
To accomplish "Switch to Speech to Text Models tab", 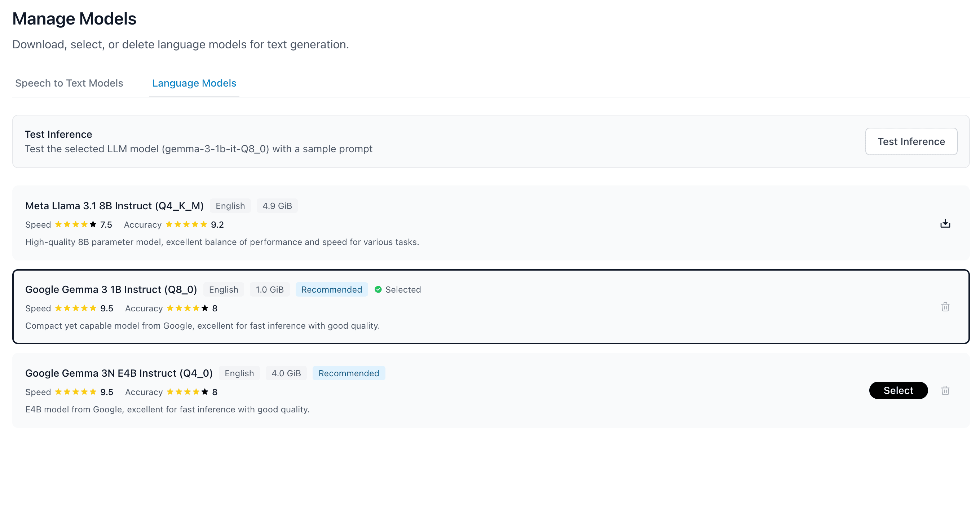I will pyautogui.click(x=69, y=83).
